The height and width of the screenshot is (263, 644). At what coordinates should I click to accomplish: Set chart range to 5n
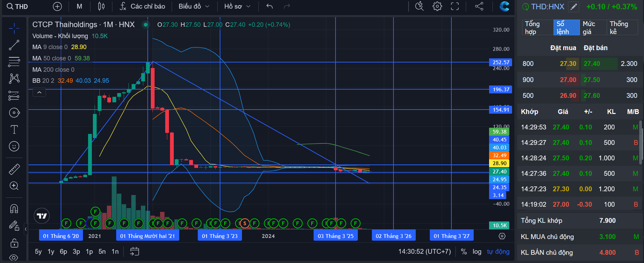pyautogui.click(x=102, y=252)
